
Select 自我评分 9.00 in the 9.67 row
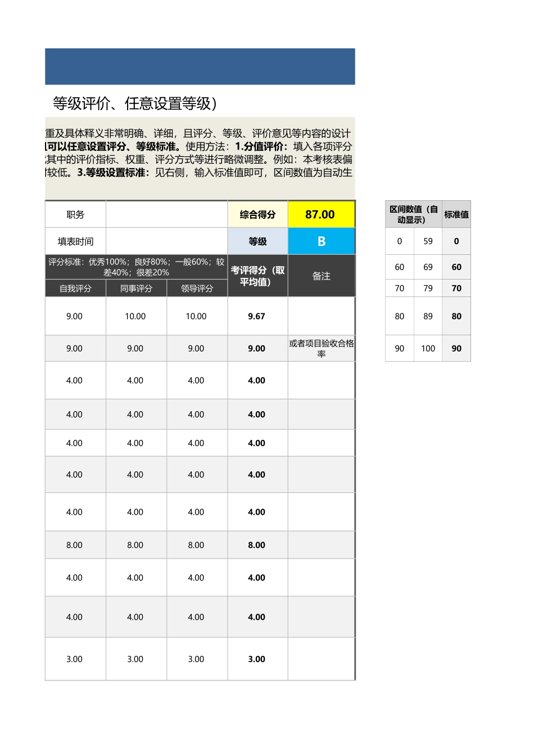75,316
